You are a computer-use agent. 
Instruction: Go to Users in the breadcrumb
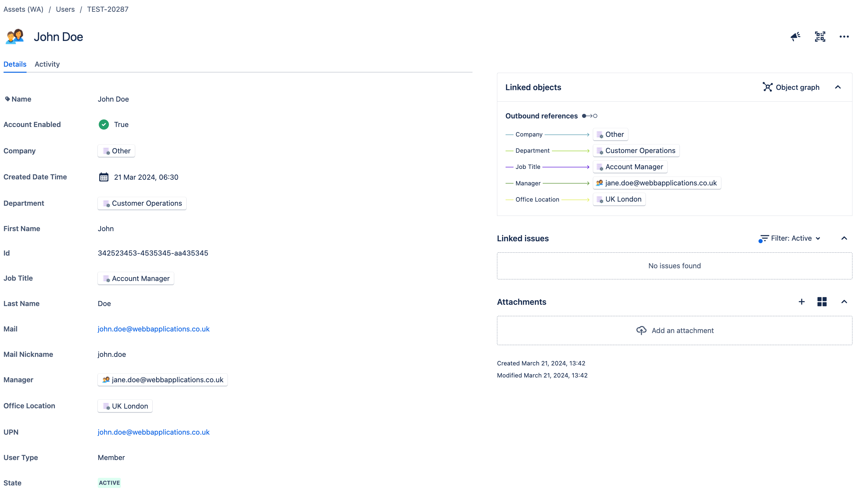pyautogui.click(x=65, y=9)
